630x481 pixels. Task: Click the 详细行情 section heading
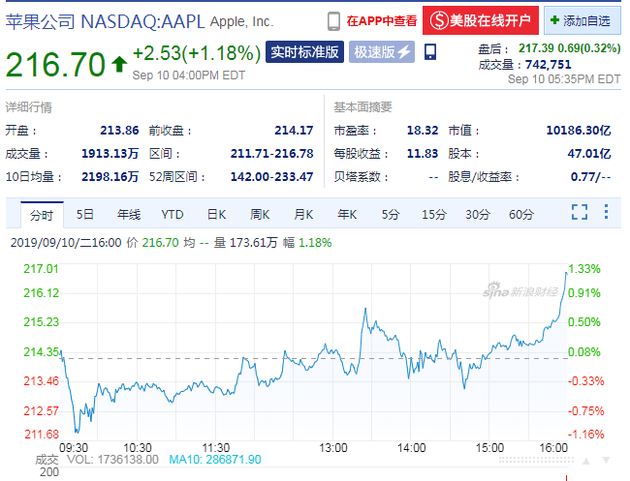click(29, 107)
